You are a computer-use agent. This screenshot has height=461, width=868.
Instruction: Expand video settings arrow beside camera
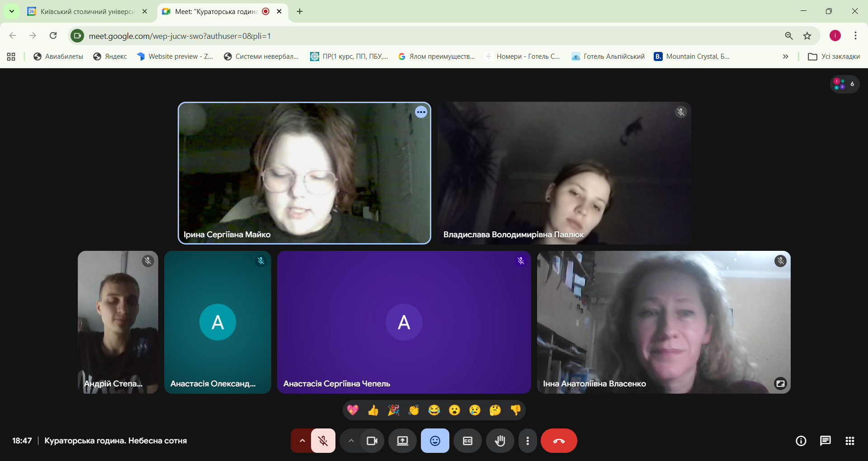tap(351, 441)
